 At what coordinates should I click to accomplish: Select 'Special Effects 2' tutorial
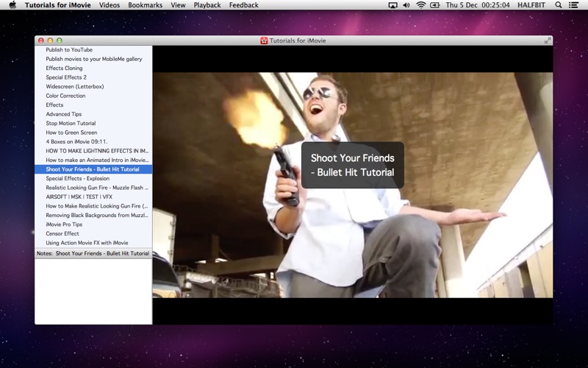click(x=93, y=77)
